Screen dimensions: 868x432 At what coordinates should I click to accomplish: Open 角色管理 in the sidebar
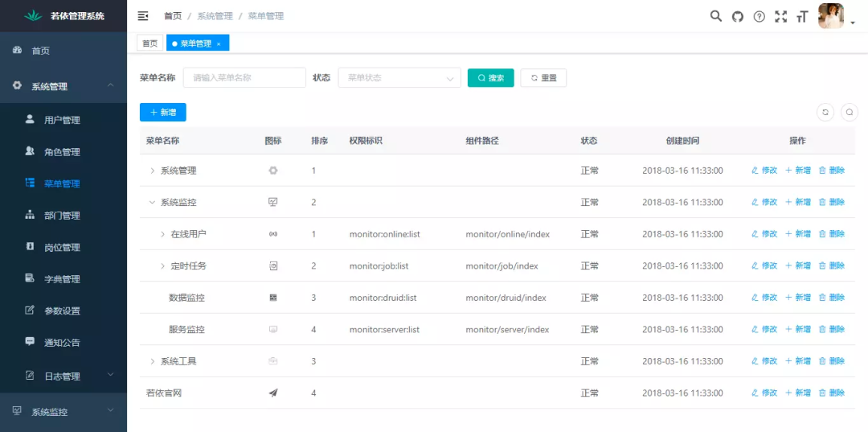click(x=63, y=152)
